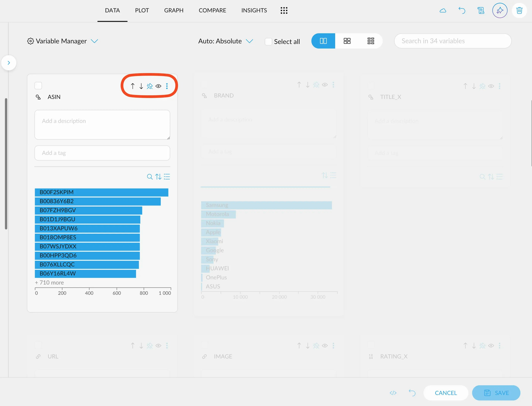Switch to the GRAPH tab

174,10
